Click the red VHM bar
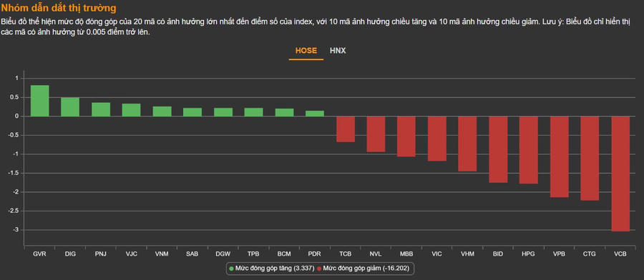The image size is (644, 280). tap(467, 144)
